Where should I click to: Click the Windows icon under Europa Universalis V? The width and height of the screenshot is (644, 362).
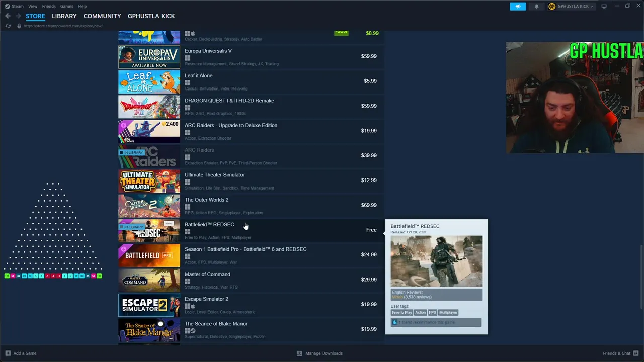pos(187,58)
